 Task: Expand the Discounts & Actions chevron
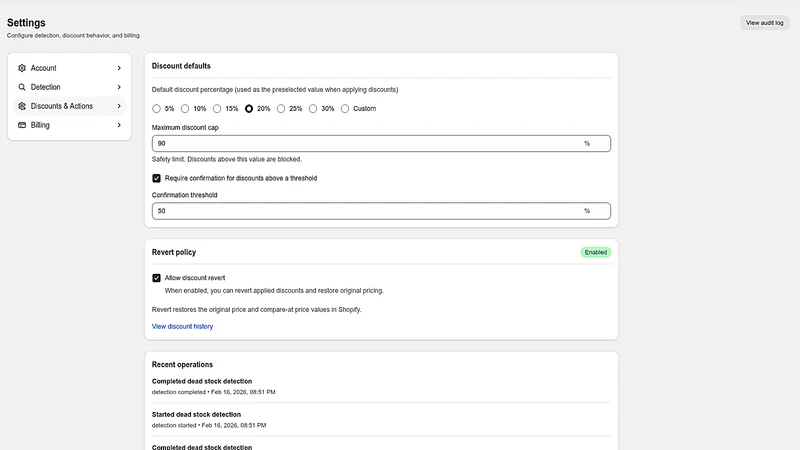pyautogui.click(x=119, y=106)
